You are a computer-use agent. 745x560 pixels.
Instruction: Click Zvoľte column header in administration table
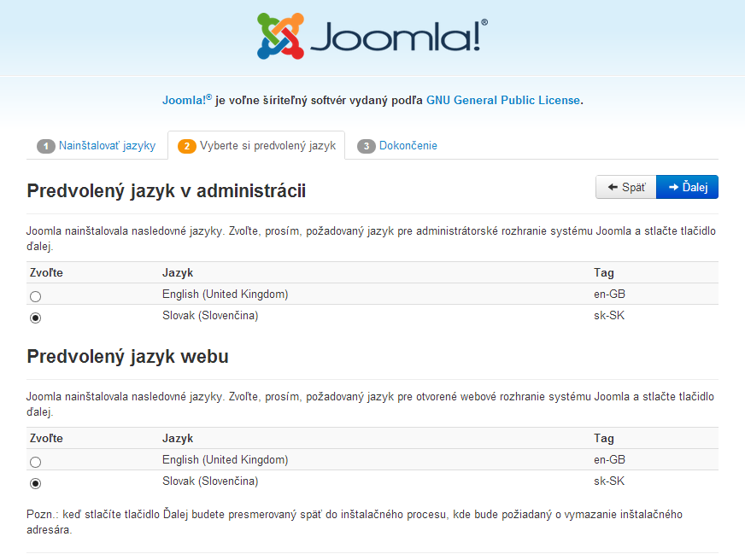tap(46, 273)
